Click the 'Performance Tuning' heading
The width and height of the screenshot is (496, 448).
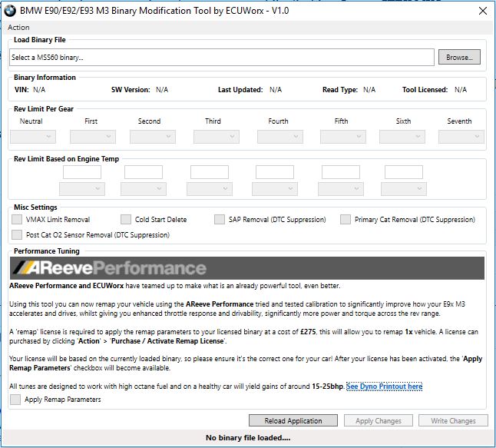[47, 251]
